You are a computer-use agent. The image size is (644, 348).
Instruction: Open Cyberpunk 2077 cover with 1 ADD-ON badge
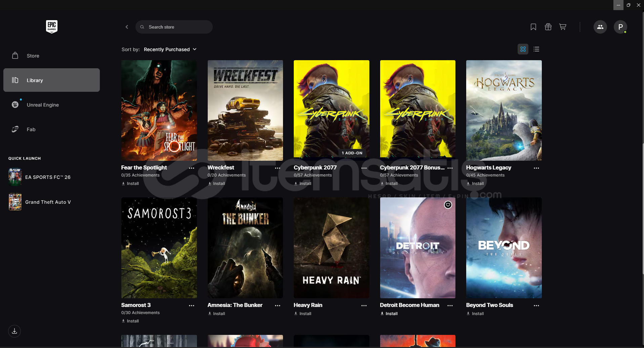tap(331, 110)
